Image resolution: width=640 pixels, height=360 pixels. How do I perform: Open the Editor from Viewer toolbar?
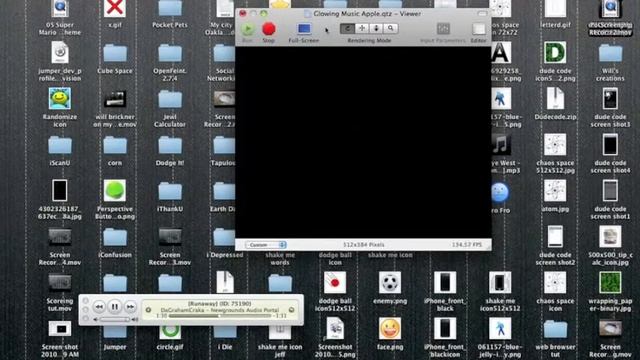pos(478,29)
